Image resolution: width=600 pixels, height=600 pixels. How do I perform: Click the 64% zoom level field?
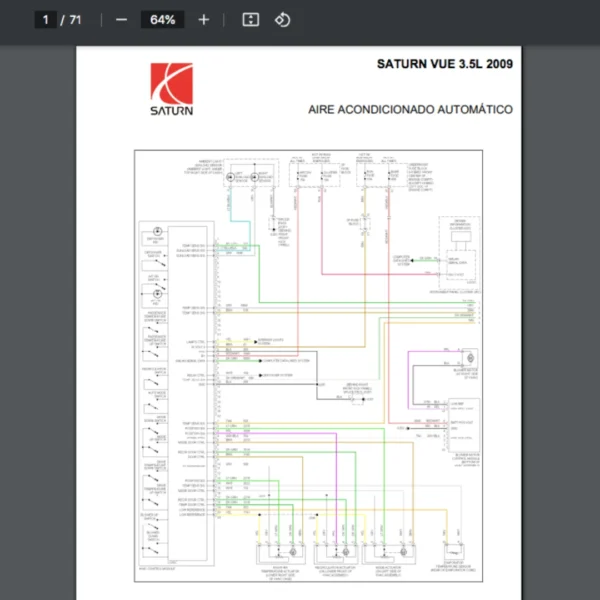click(x=162, y=20)
